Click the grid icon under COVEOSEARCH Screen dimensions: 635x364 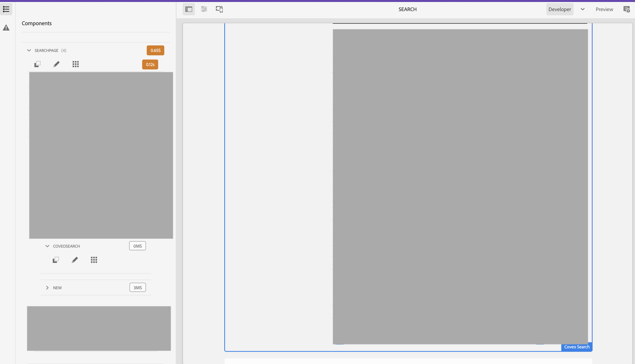[x=94, y=260]
